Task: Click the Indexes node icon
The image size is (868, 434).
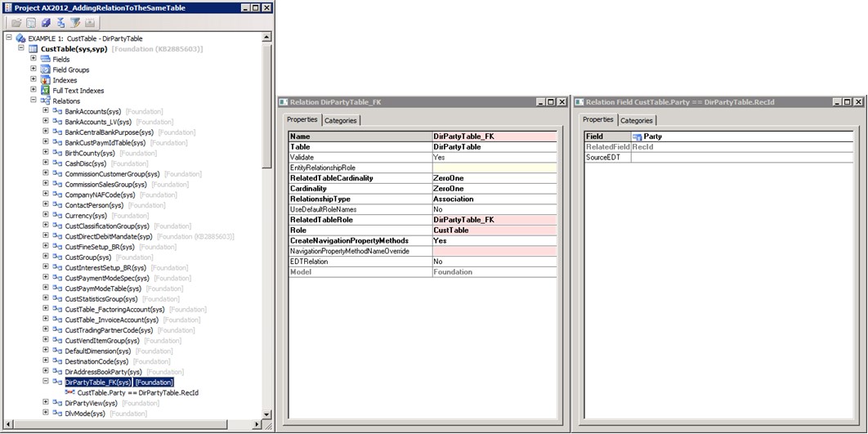Action: 46,80
